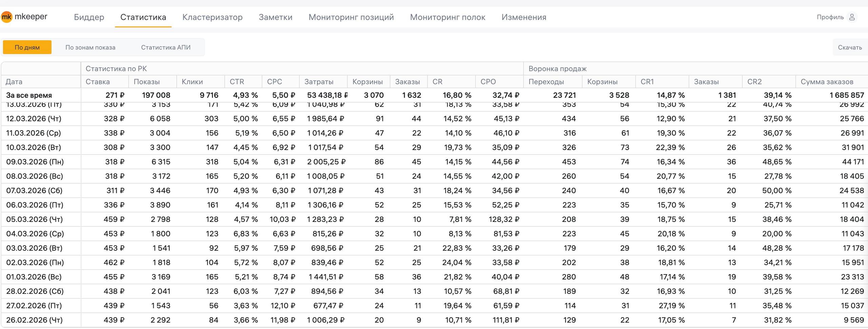Viewport: 868px width, 329px height.
Task: Open Мониторинг позиций page
Action: point(351,17)
